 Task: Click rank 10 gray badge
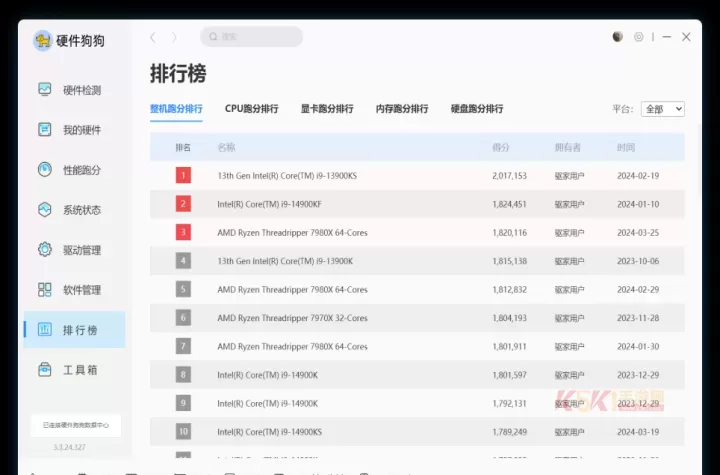(183, 432)
